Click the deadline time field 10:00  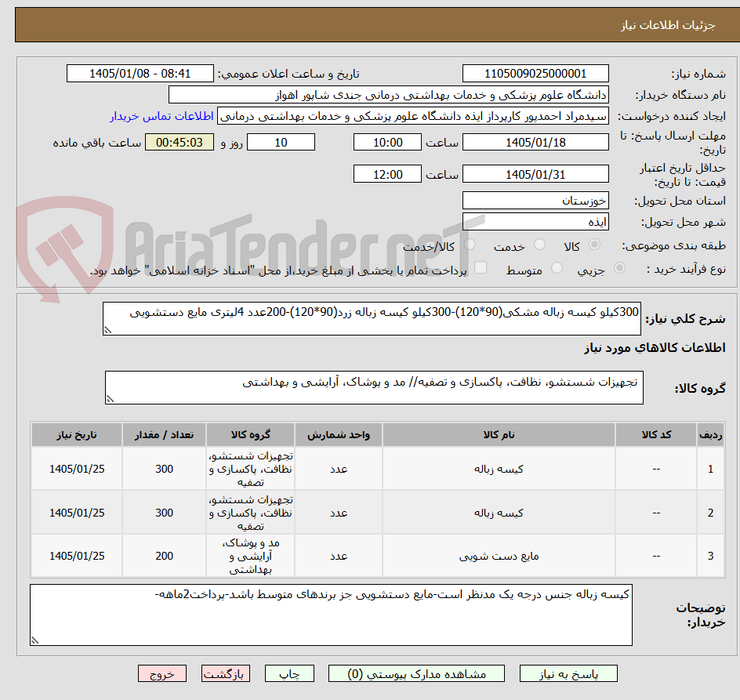[387, 142]
